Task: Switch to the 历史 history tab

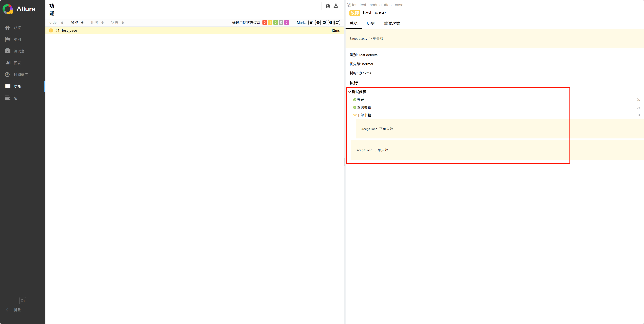Action: [370, 24]
